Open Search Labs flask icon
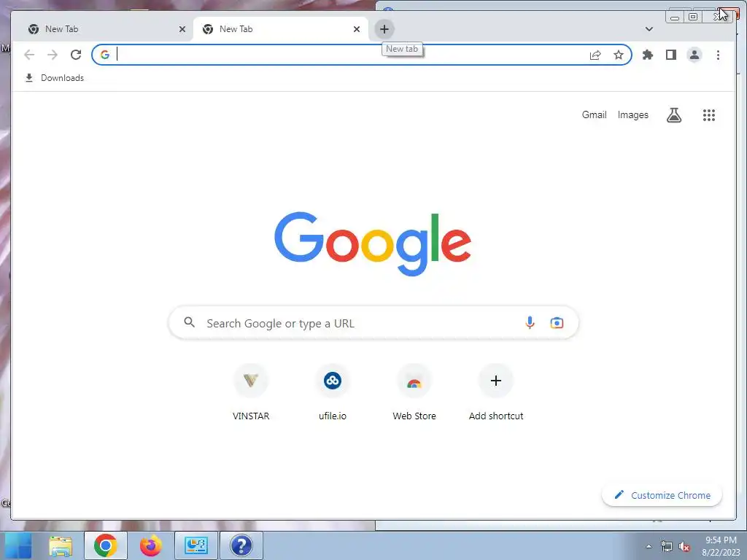 point(673,114)
